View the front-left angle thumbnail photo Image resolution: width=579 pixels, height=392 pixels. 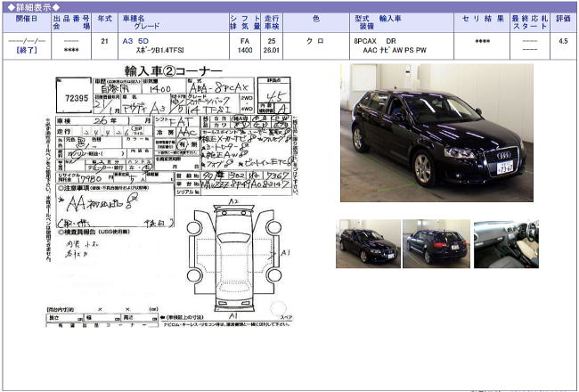[x=368, y=243]
